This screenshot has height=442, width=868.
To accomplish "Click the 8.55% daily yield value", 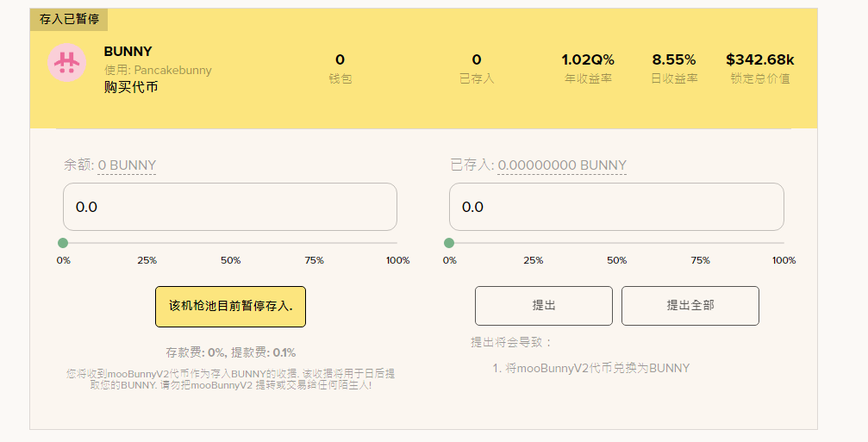I will point(674,59).
